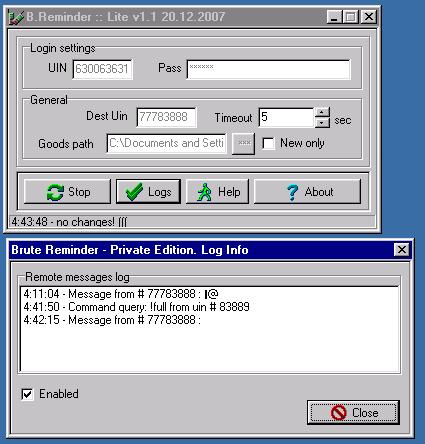Open Help with the running man icon

coord(217,191)
